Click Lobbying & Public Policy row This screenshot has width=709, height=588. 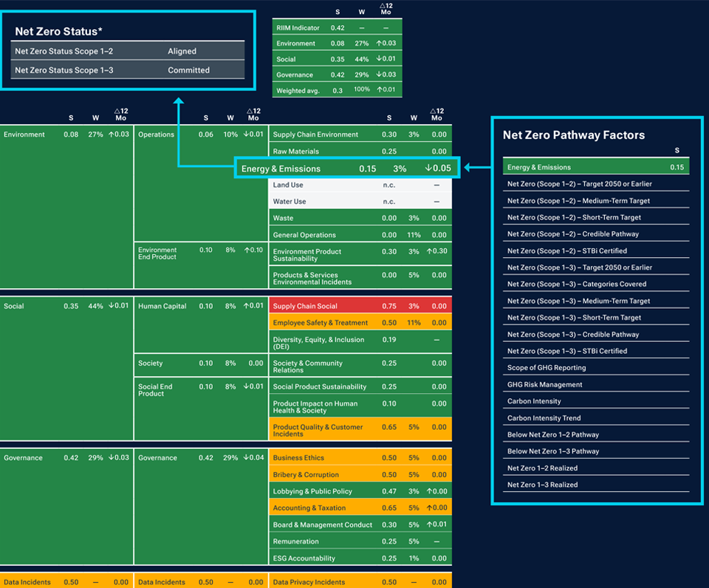coord(360,491)
